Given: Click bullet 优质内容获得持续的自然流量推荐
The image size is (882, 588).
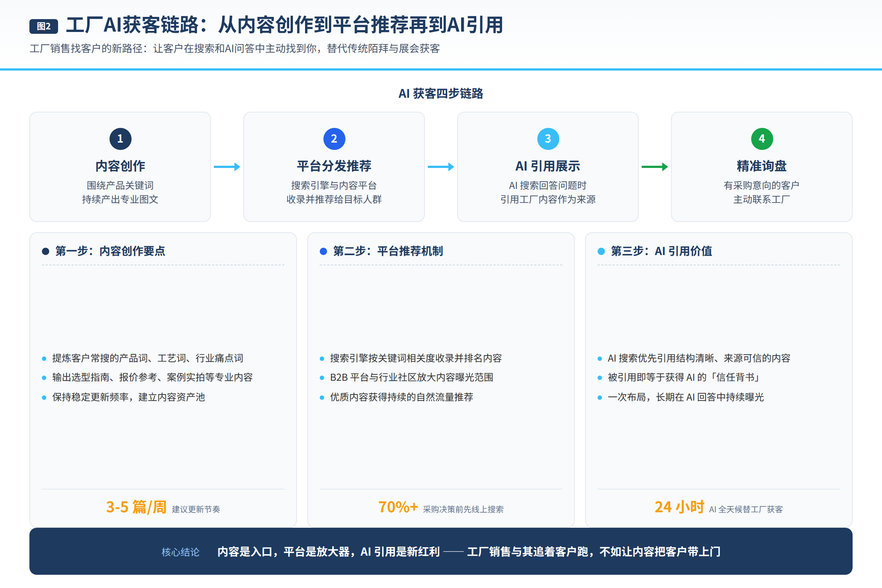Looking at the screenshot, I should [402, 397].
